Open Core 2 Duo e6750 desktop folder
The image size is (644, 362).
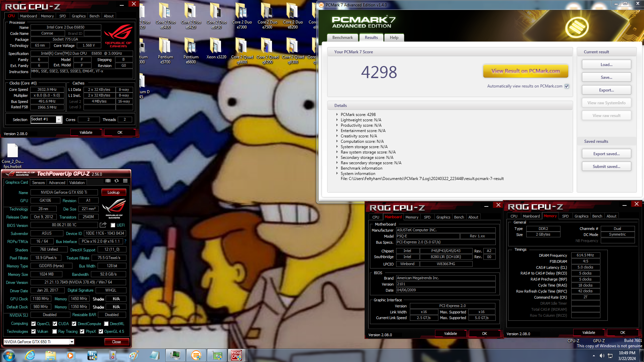click(x=216, y=15)
